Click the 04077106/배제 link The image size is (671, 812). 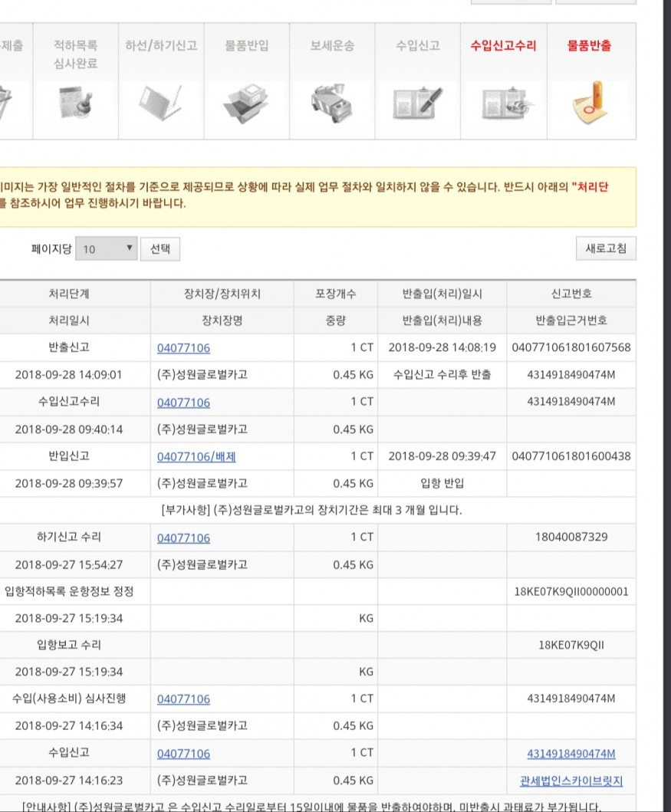[x=196, y=456]
